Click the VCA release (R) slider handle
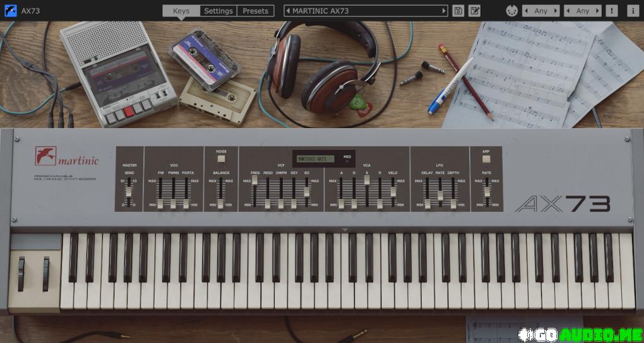 pos(379,204)
